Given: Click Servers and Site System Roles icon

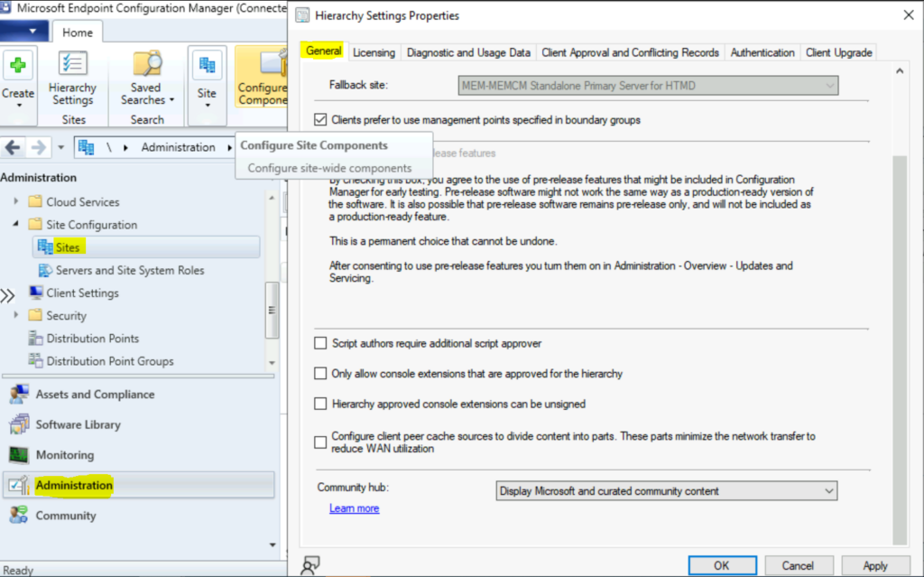Looking at the screenshot, I should click(x=45, y=270).
